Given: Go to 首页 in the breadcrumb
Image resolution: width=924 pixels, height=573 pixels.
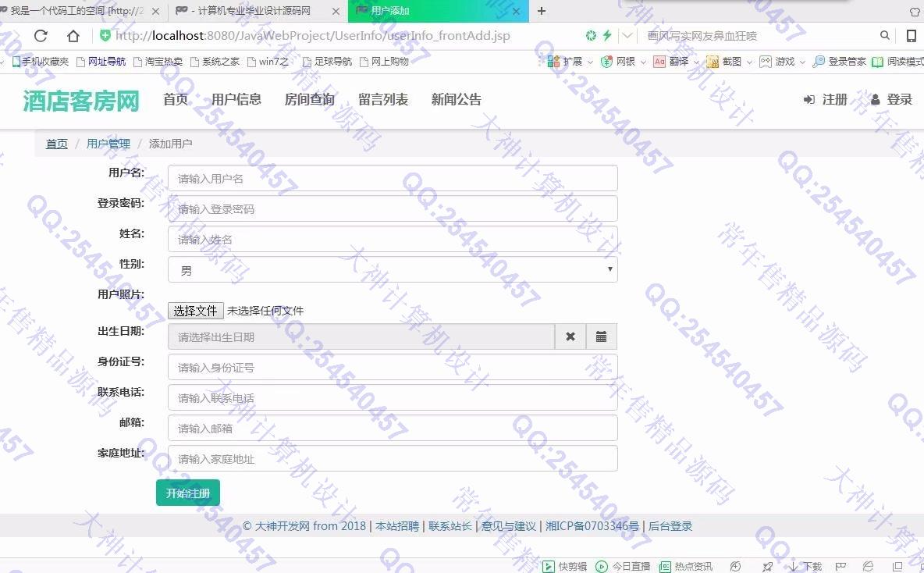Looking at the screenshot, I should point(56,144).
